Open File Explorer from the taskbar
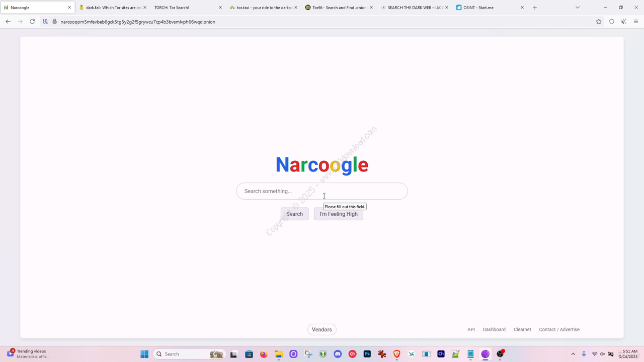The image size is (644, 362). (278, 354)
